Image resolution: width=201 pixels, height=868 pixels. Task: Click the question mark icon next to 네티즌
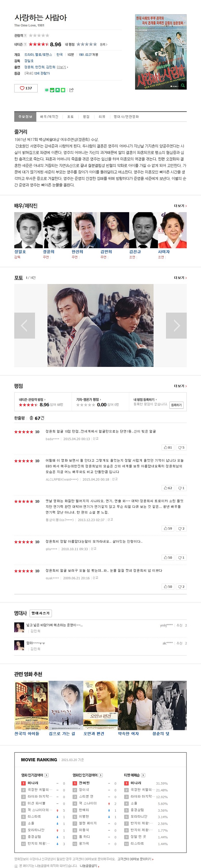[25, 45]
